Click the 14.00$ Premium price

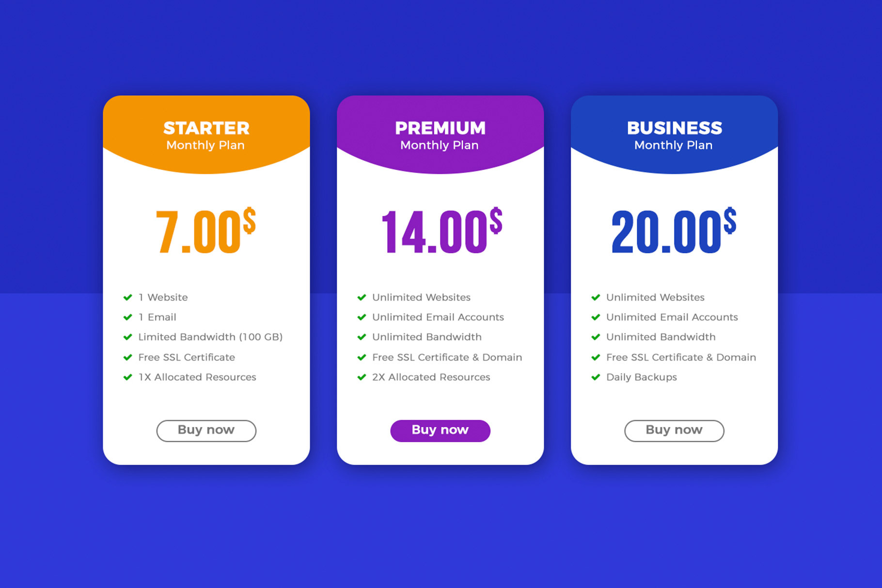[x=441, y=232]
